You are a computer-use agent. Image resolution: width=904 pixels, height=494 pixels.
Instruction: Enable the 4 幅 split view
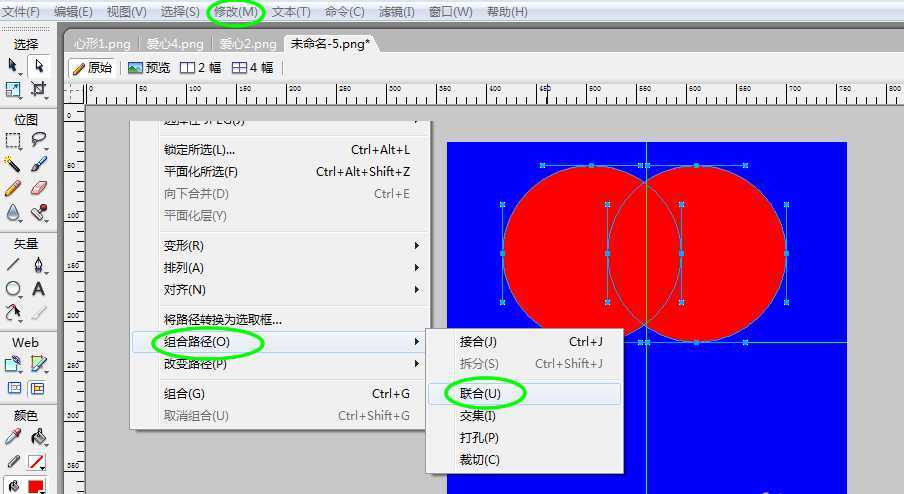click(252, 68)
